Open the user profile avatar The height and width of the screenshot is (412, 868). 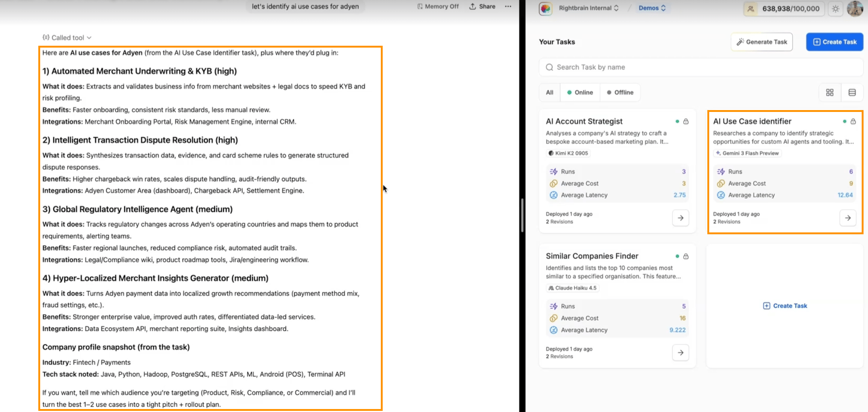click(855, 8)
